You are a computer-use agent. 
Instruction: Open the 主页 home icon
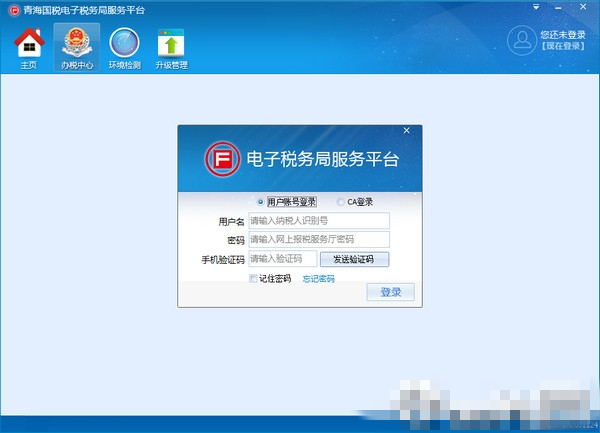[x=29, y=48]
